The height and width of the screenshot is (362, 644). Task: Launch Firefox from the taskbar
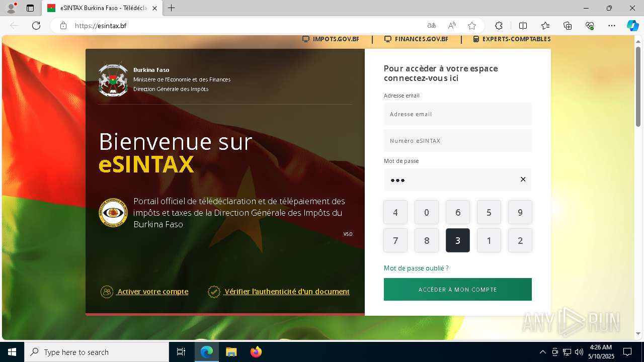click(x=256, y=352)
